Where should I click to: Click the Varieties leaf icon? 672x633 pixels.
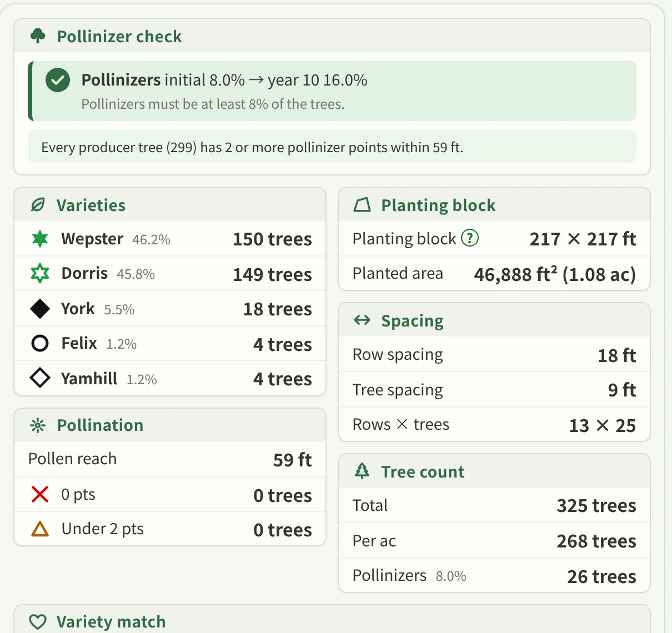point(38,205)
